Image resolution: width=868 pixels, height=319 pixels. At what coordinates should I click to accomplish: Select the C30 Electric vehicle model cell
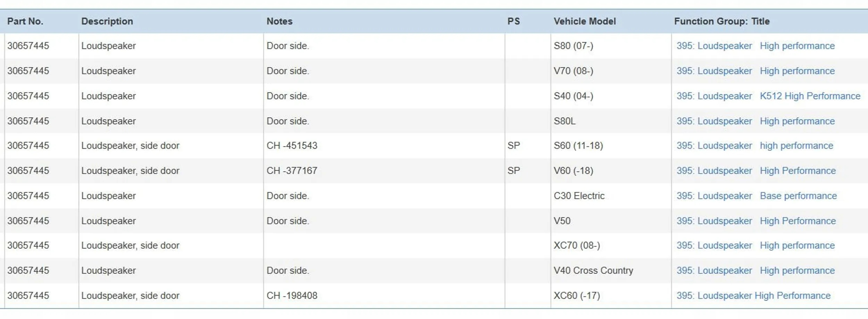tap(579, 196)
